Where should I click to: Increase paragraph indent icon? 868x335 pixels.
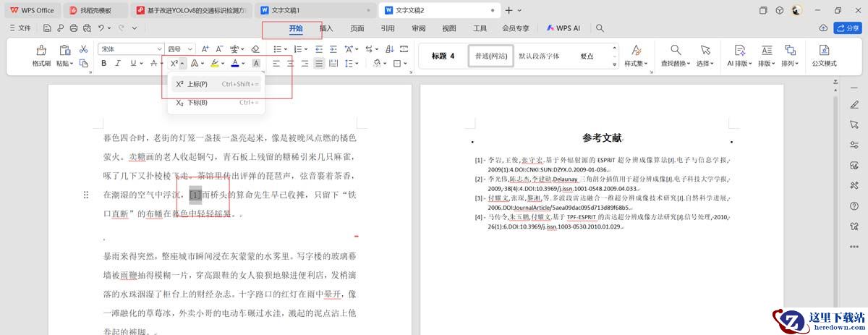(333, 48)
